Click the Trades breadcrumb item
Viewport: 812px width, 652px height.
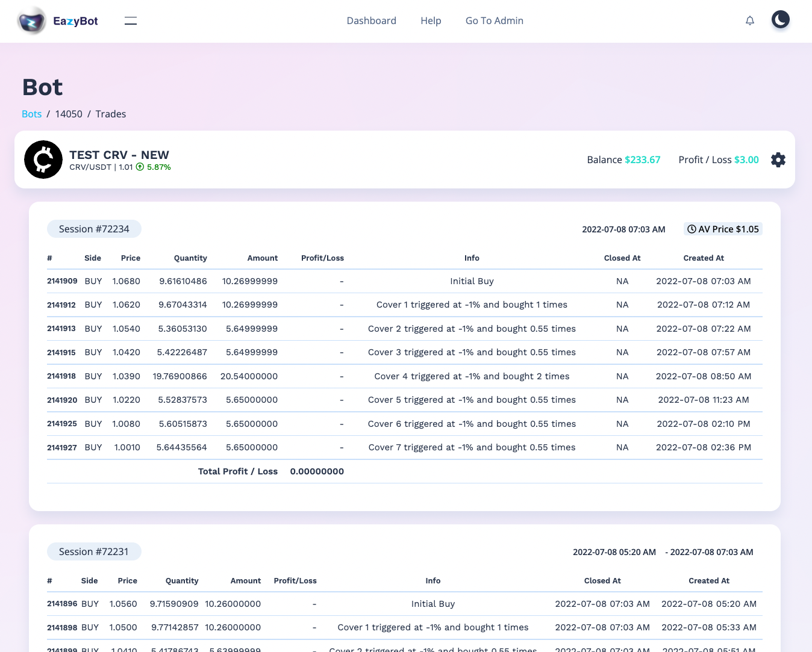pos(111,114)
